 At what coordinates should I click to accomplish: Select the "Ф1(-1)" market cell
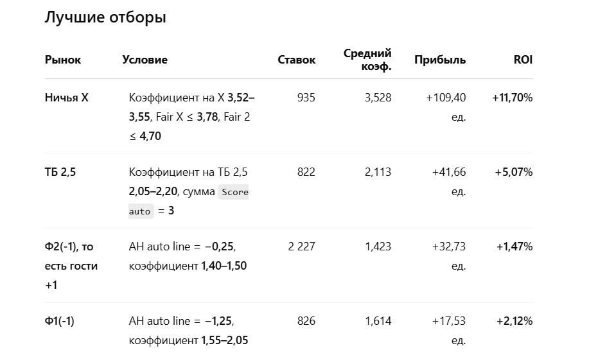[x=59, y=321]
